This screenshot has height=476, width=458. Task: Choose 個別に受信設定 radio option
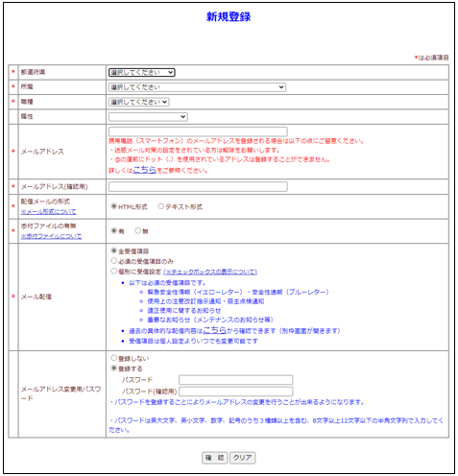pyautogui.click(x=113, y=272)
